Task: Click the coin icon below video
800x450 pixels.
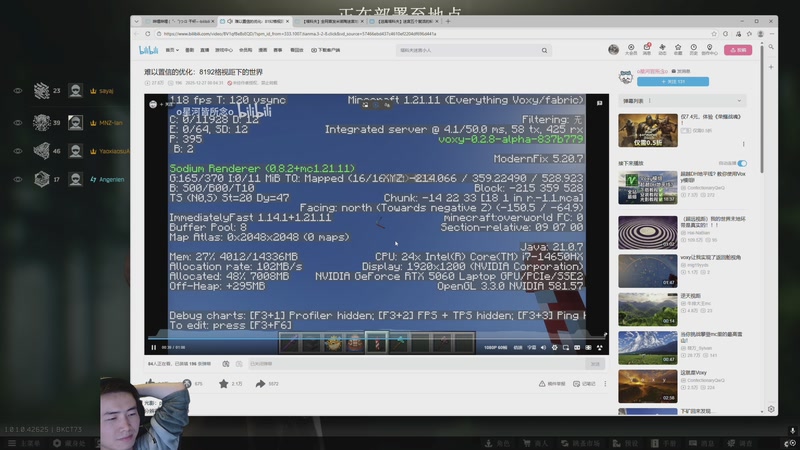Action: point(187,384)
